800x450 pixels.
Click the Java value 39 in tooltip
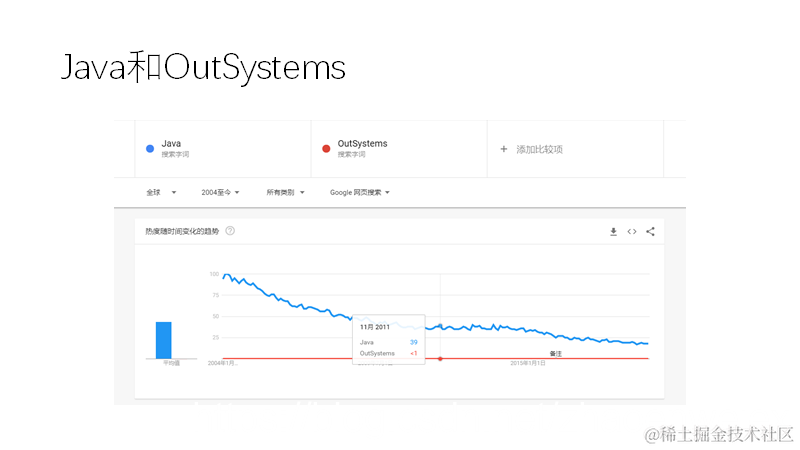pyautogui.click(x=414, y=342)
